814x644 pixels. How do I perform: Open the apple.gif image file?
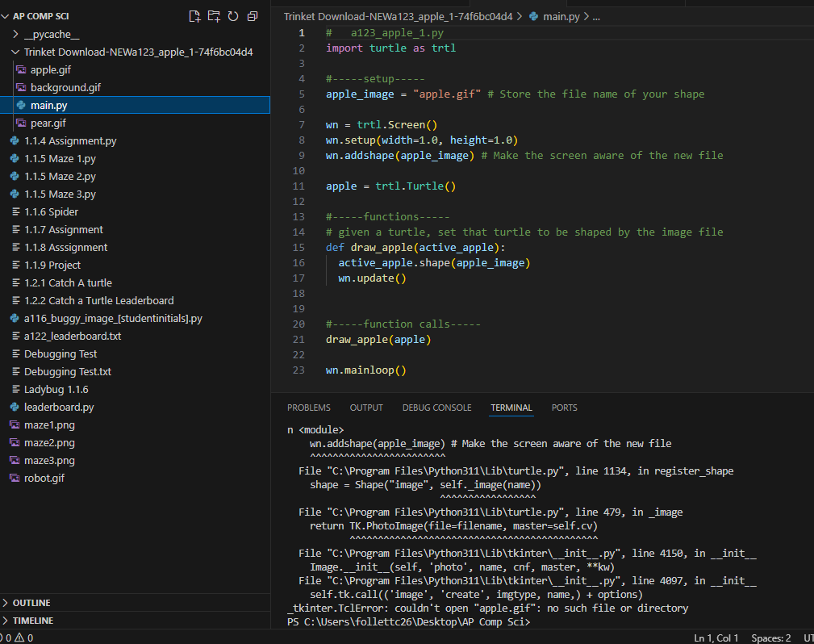click(x=50, y=69)
